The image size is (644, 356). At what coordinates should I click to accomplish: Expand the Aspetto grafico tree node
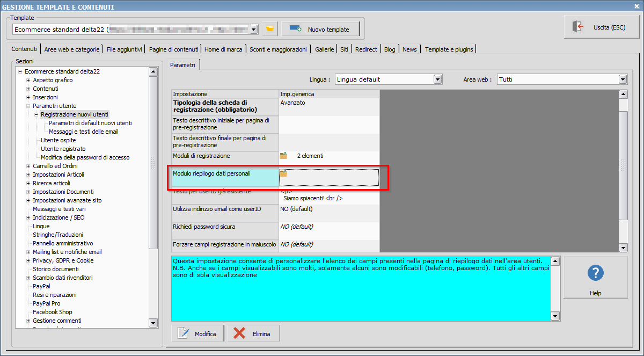pyautogui.click(x=28, y=80)
